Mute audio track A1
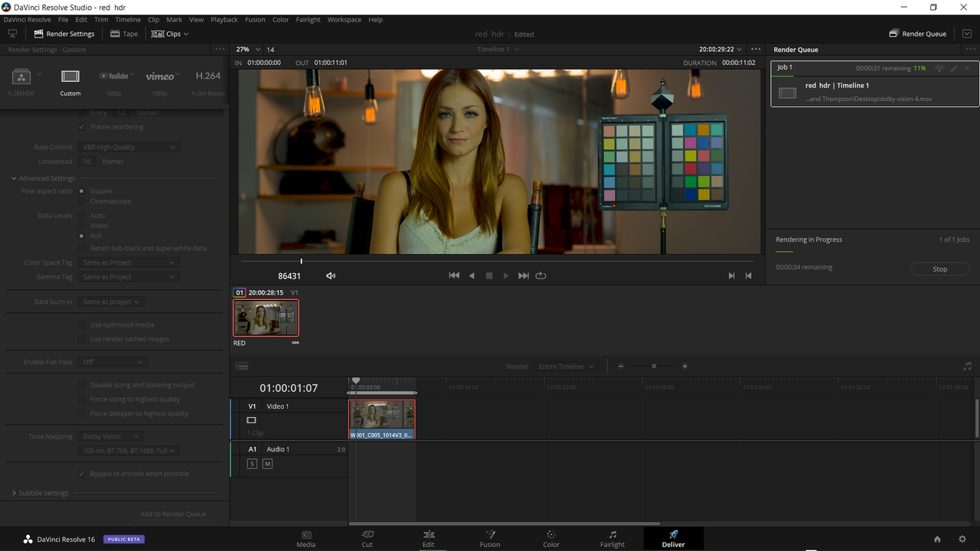 click(x=267, y=464)
